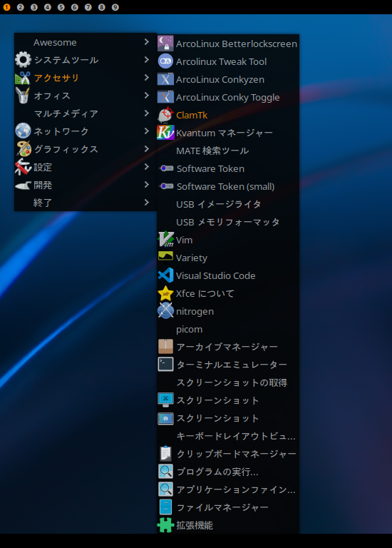The image size is (392, 548).
Task: Click the nitrogen icon
Action: pos(165,311)
